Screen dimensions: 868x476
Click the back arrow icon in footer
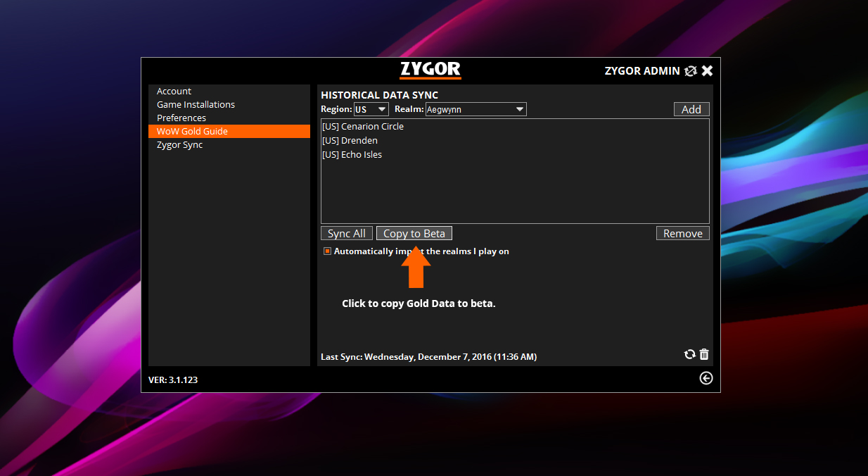click(706, 378)
